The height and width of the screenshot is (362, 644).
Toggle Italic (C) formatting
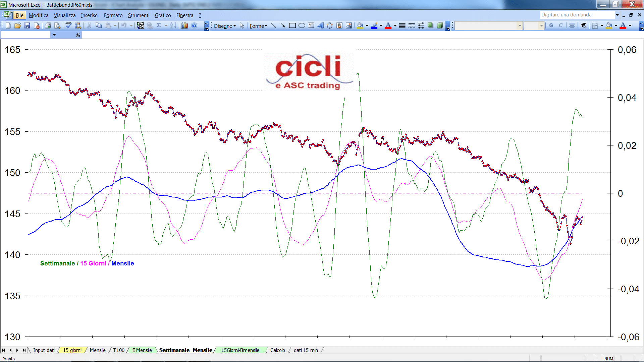[560, 25]
